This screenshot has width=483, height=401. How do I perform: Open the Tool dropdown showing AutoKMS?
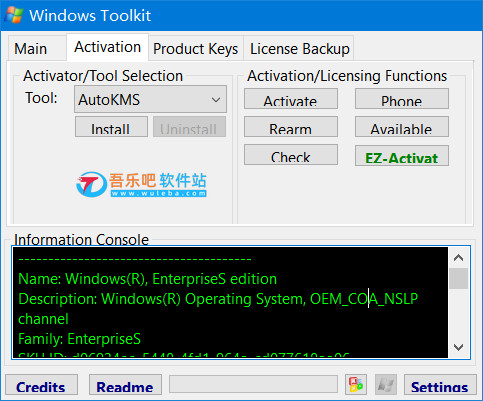150,99
